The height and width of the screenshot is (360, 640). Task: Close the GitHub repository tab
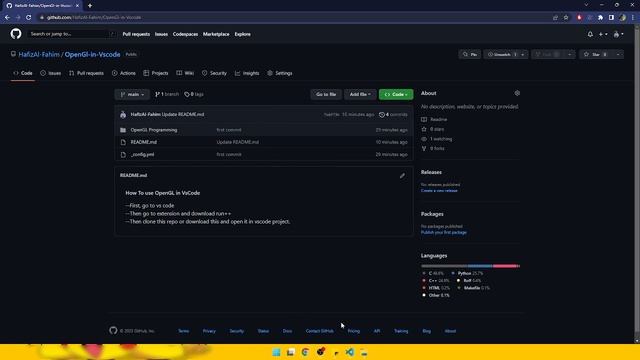pos(78,6)
